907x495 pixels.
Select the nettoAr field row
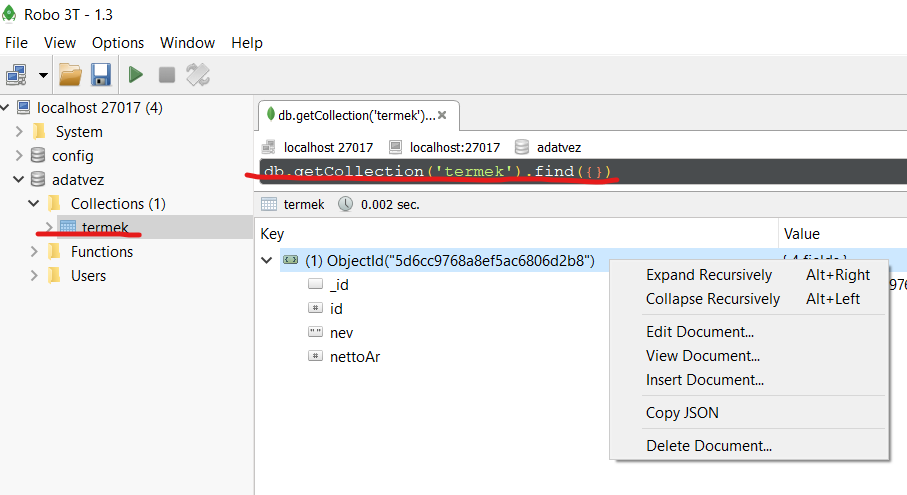pyautogui.click(x=355, y=357)
